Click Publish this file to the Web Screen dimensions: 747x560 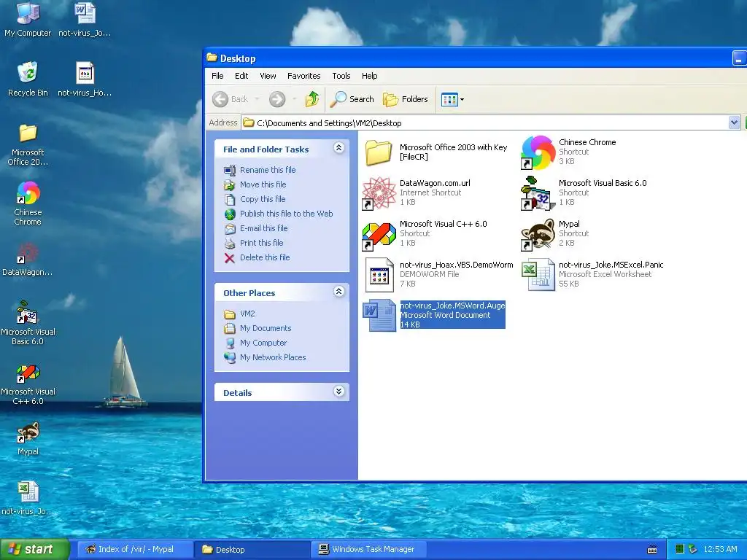coord(286,214)
